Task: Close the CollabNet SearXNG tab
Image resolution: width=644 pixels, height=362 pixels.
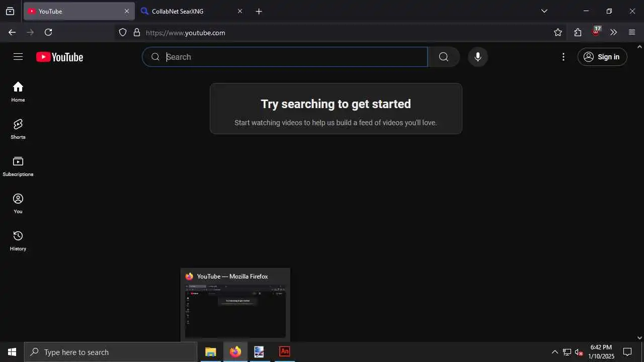Action: pyautogui.click(x=240, y=11)
